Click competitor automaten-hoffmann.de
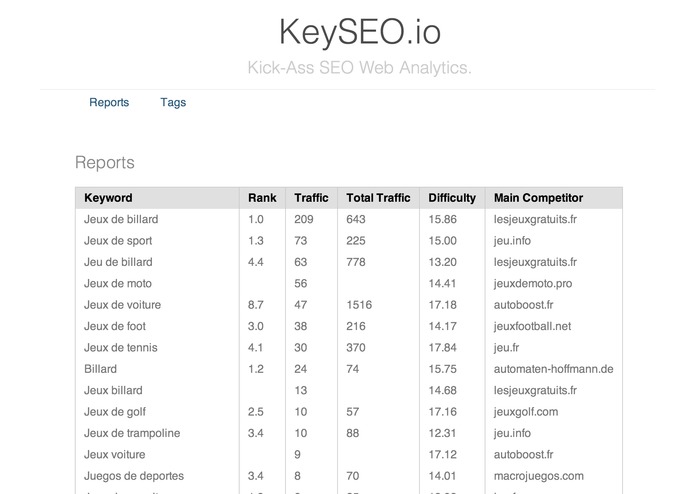This screenshot has height=494, width=695. coord(554,369)
